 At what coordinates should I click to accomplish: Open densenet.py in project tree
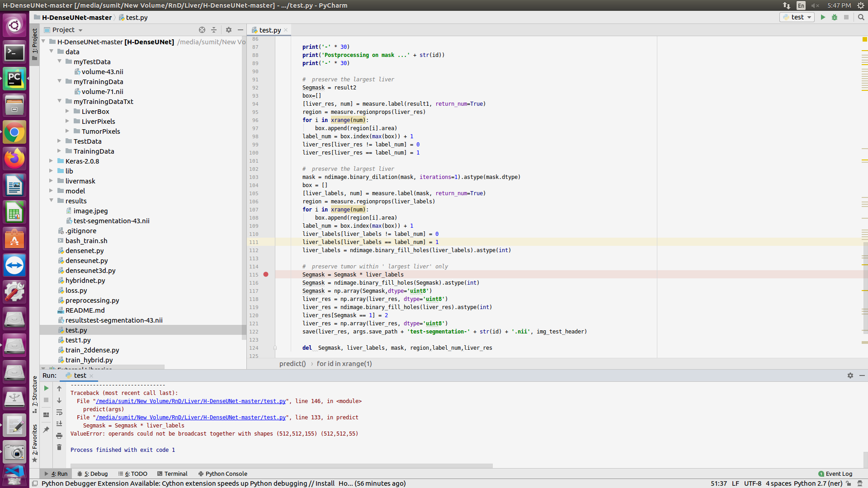(x=85, y=251)
